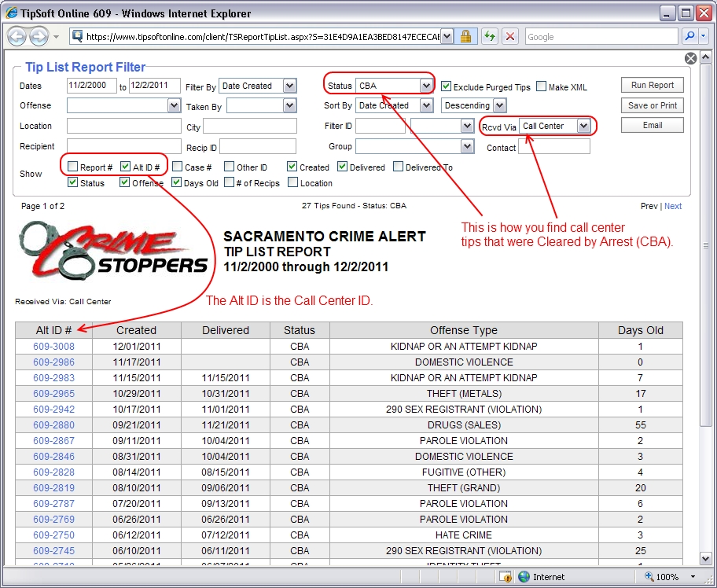This screenshot has width=717, height=588.
Task: Open the recent pages dropdown arrow beside Forward
Action: 57,37
